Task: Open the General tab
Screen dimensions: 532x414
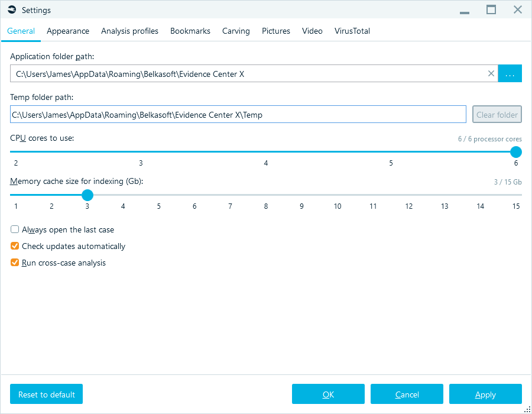Action: (x=21, y=31)
